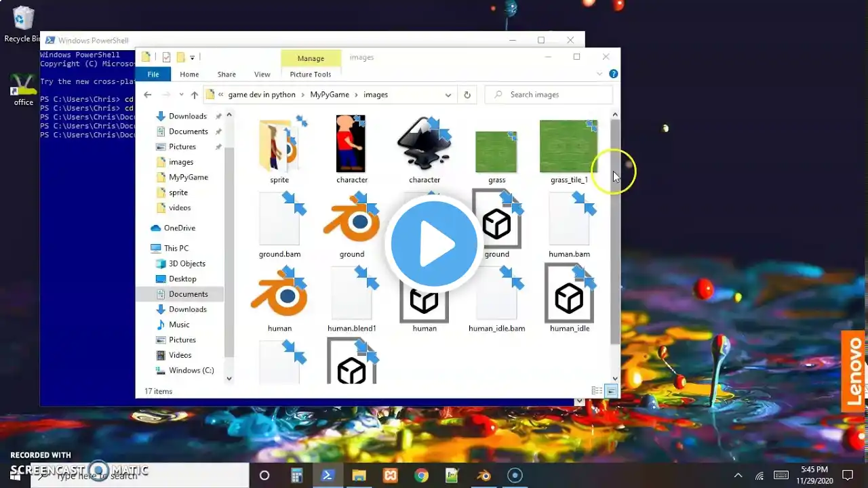Open the Action Center notifications icon
This screenshot has height=488, width=868.
click(x=848, y=475)
